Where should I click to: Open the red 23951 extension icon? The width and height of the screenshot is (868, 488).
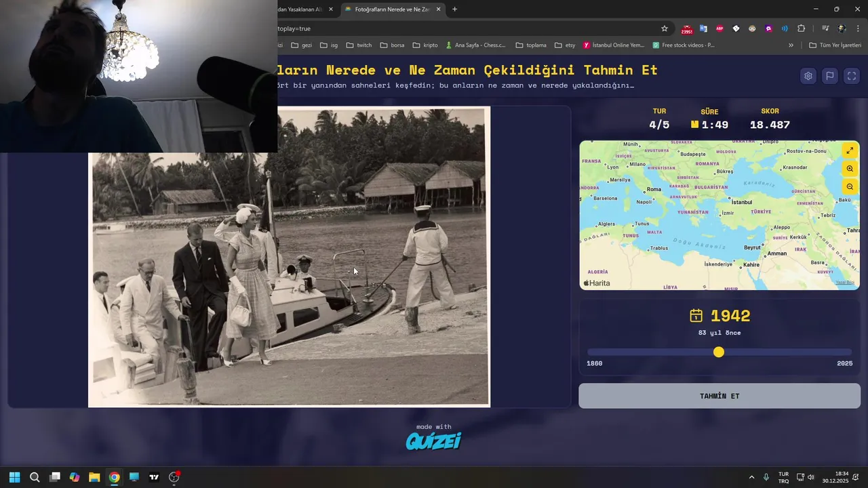tap(687, 29)
